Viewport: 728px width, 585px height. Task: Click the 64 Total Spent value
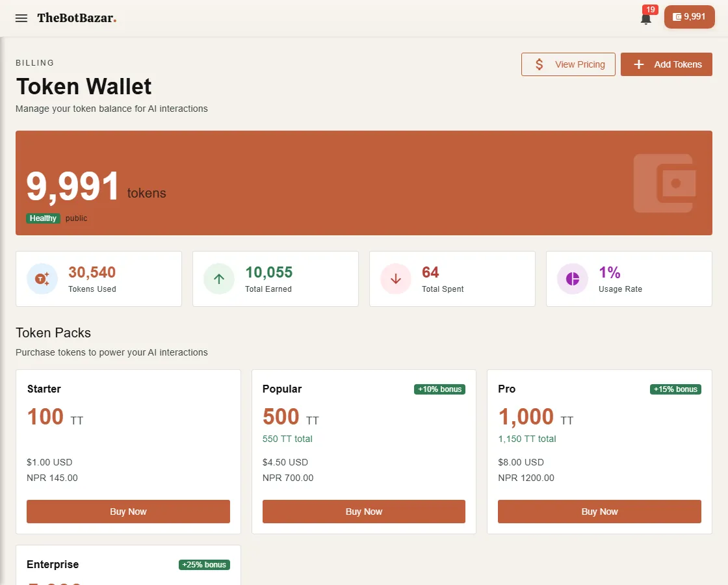[430, 272]
